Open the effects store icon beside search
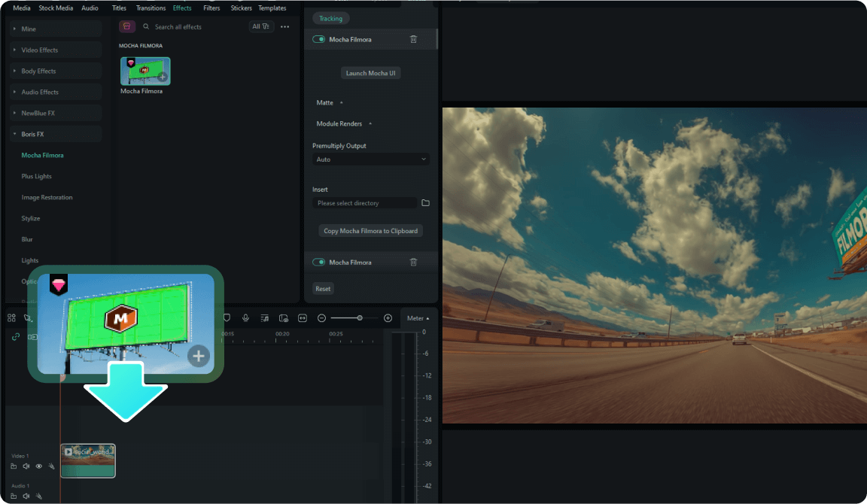867x504 pixels. 126,26
